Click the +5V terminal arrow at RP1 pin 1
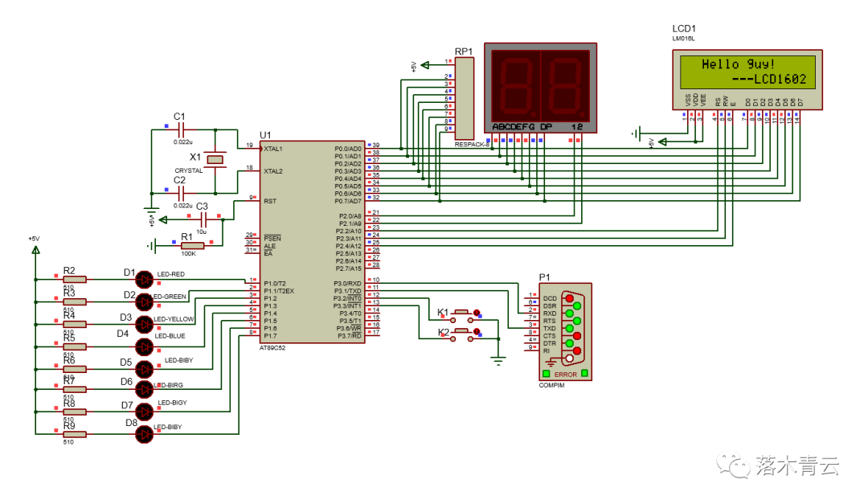This screenshot has width=868, height=504. tap(425, 65)
